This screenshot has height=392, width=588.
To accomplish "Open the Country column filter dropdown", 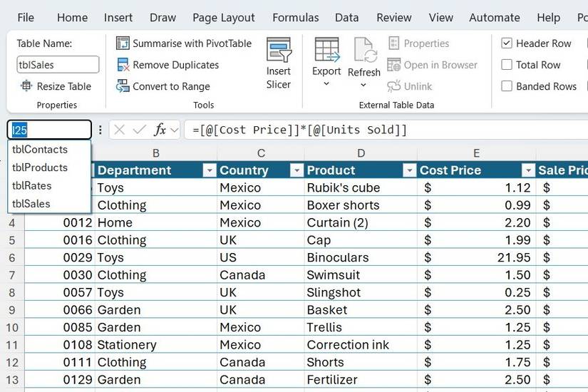I will click(296, 170).
